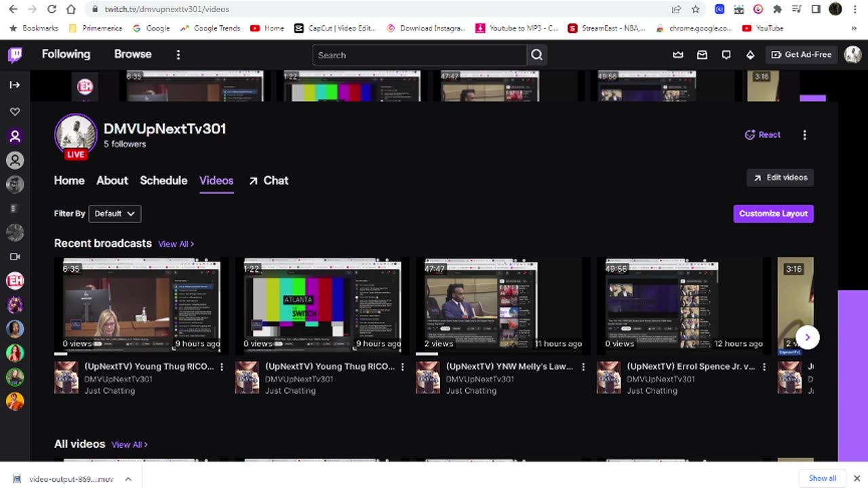The width and height of the screenshot is (868, 488).
Task: Click the YNW Melly's Law video title
Action: pyautogui.click(x=509, y=367)
